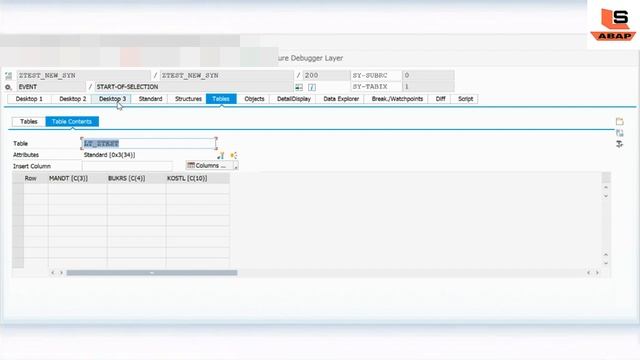Open the Data Explorer tab

coord(341,99)
